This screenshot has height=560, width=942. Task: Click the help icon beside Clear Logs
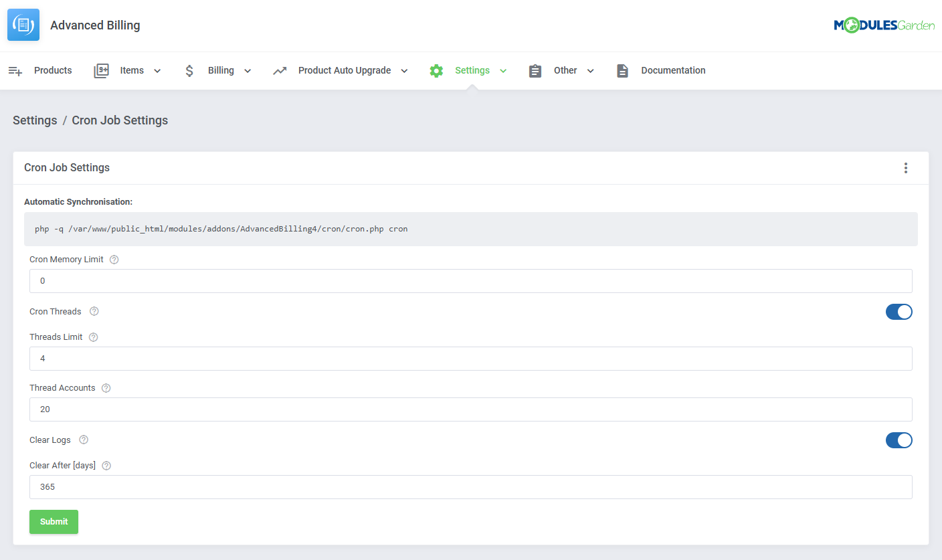[x=84, y=440]
